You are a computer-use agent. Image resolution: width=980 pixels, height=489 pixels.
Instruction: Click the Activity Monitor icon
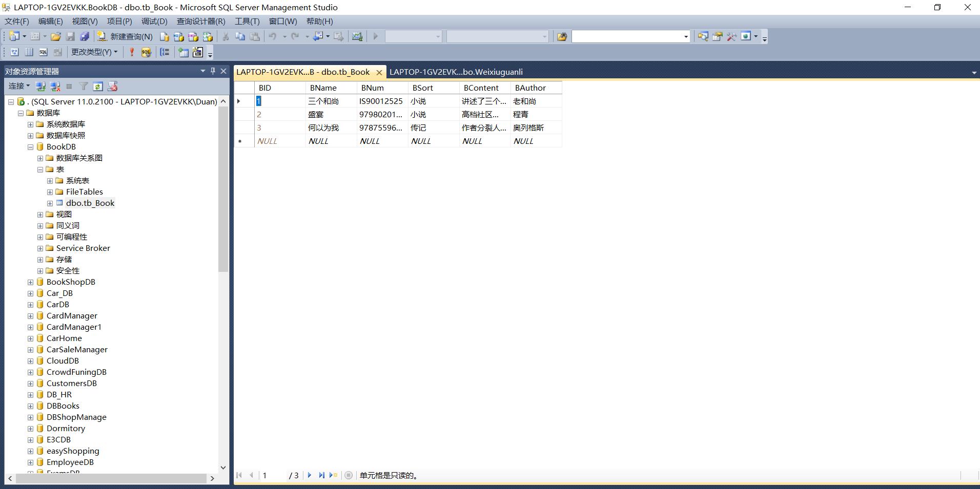(x=357, y=36)
